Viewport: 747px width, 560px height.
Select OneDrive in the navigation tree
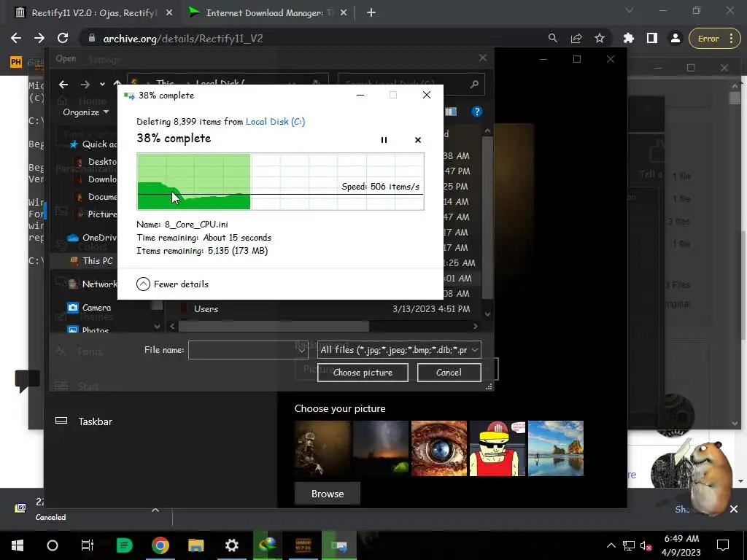[92, 238]
